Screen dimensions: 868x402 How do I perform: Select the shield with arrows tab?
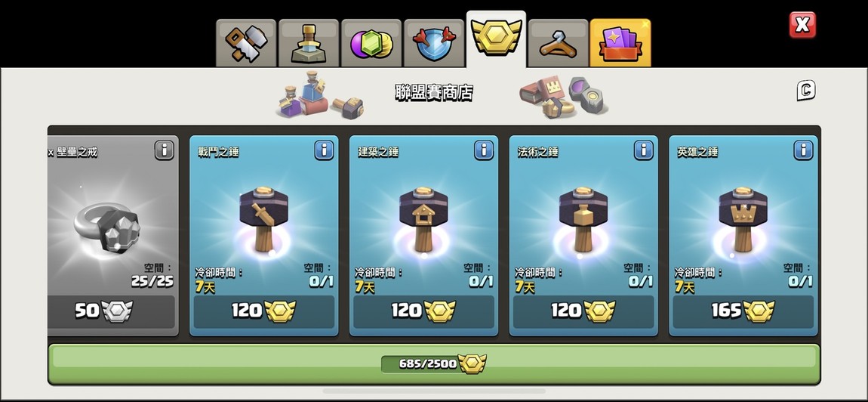coord(433,43)
